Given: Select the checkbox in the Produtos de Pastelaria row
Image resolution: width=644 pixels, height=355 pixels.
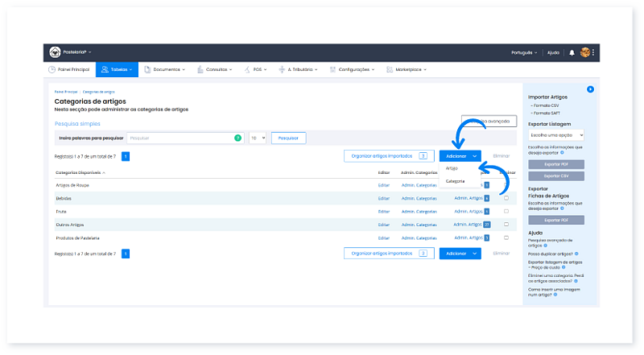Looking at the screenshot, I should (506, 237).
